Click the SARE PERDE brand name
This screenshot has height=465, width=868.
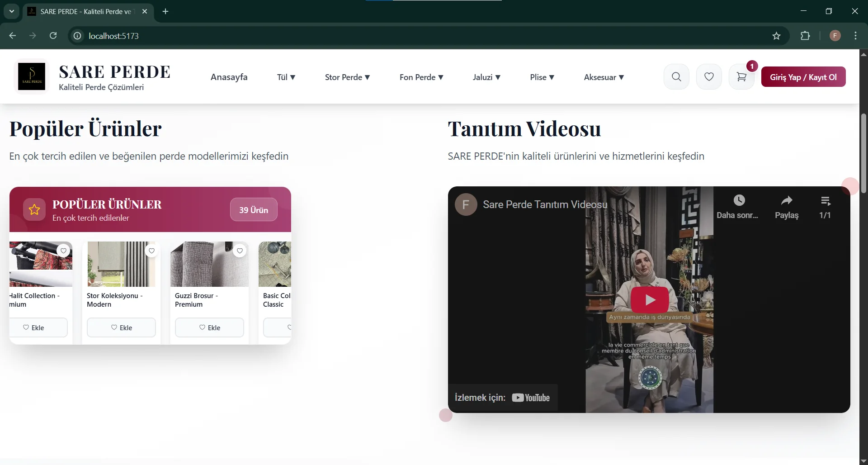point(115,71)
